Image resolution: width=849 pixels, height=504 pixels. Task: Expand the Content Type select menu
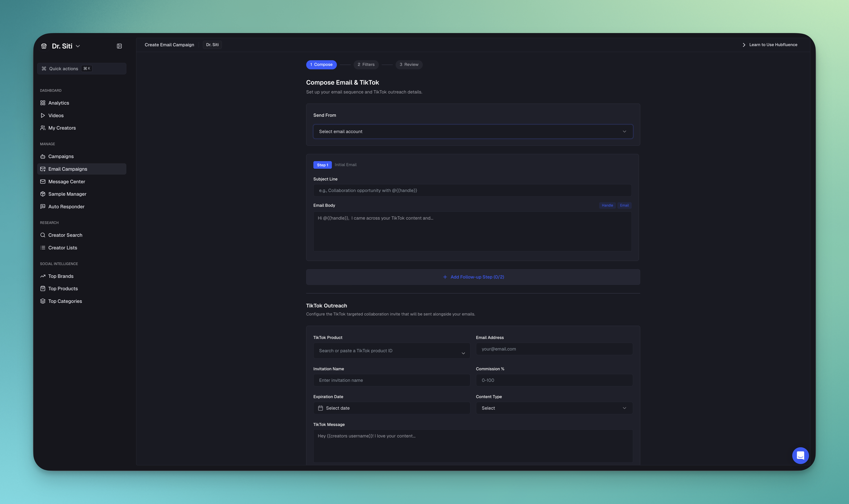pos(554,408)
